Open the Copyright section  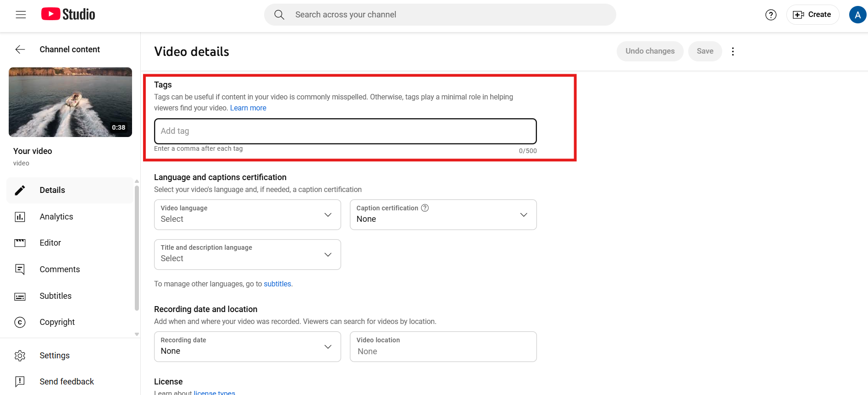click(57, 322)
